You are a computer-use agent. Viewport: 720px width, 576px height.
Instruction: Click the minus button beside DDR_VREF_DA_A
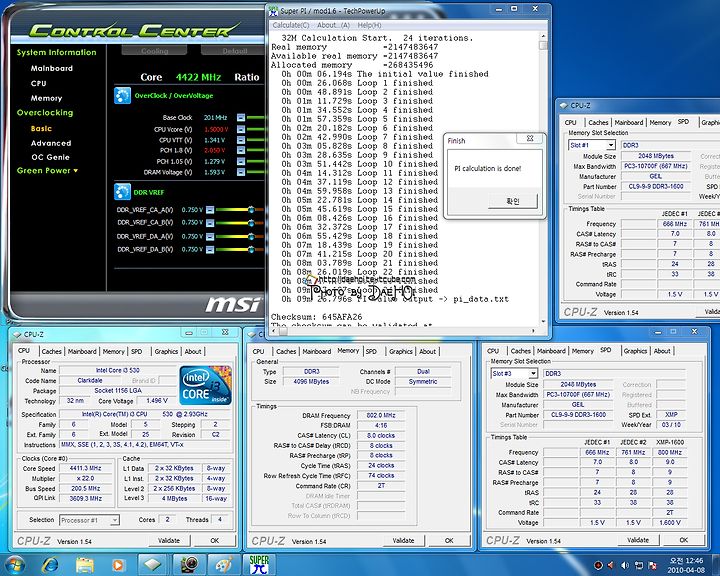click(x=210, y=237)
